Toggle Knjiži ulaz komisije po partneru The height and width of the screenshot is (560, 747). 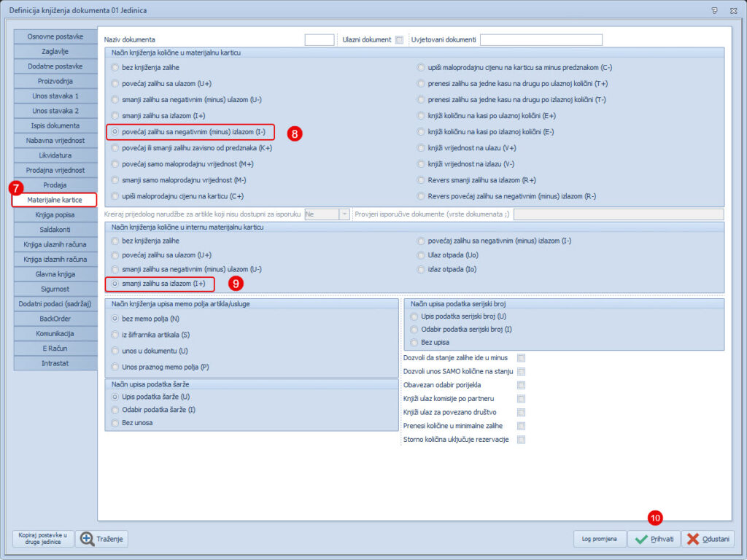[x=521, y=399]
